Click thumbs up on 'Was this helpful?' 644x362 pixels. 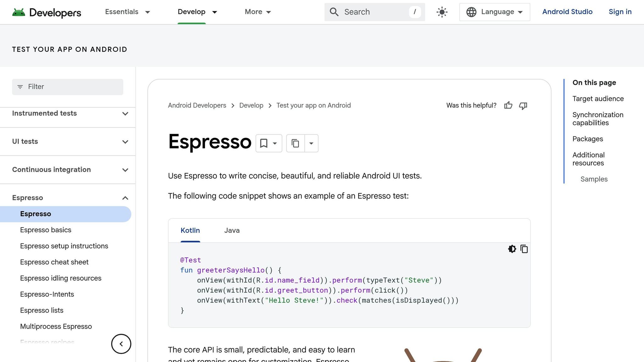tap(508, 106)
